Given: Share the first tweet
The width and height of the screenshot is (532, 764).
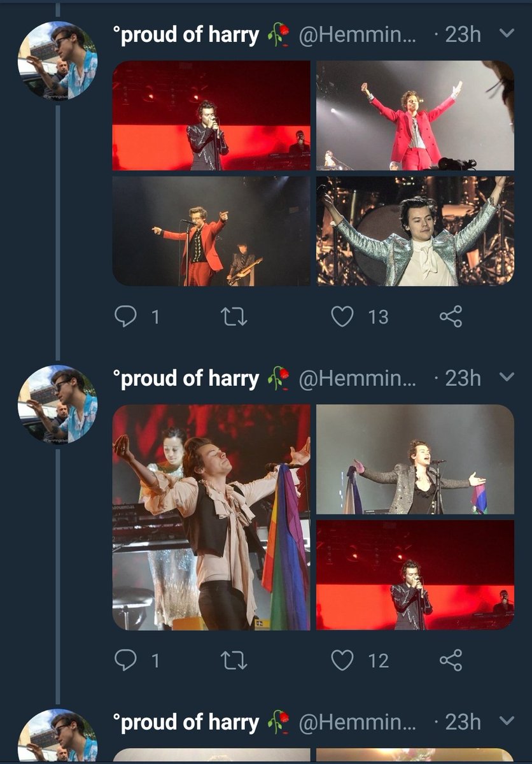Looking at the screenshot, I should click(451, 316).
